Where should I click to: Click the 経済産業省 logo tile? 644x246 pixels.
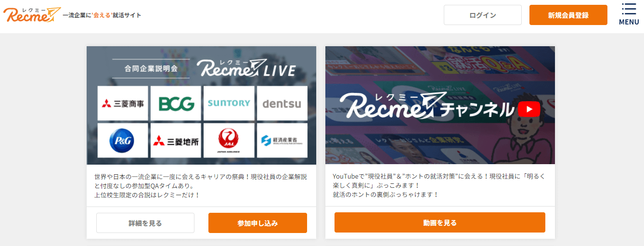[x=282, y=141]
